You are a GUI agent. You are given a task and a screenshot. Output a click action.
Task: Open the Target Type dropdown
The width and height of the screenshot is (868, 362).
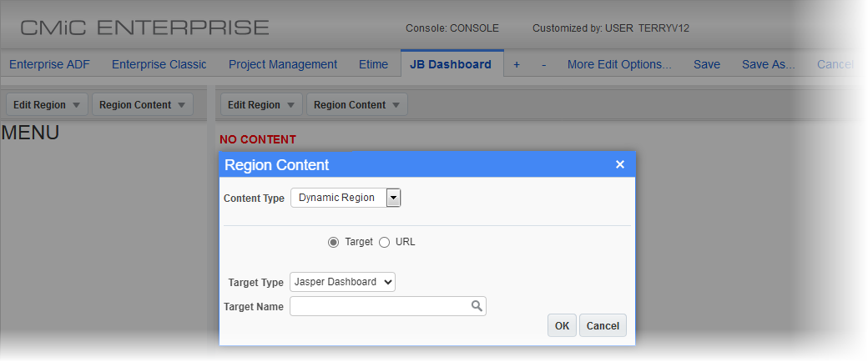(x=343, y=282)
